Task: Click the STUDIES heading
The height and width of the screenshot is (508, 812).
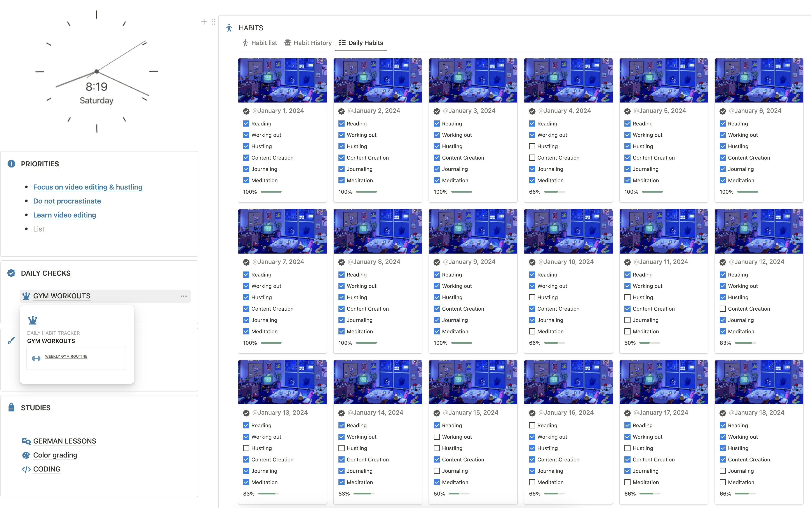Action: point(36,407)
